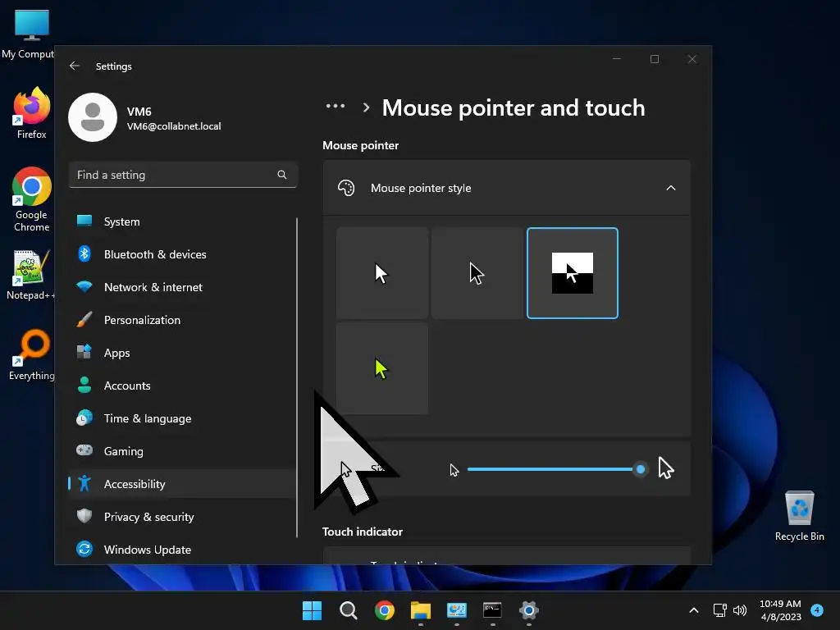Click the volume speaker icon in system tray
Viewport: 840px width, 630px height.
pos(740,610)
